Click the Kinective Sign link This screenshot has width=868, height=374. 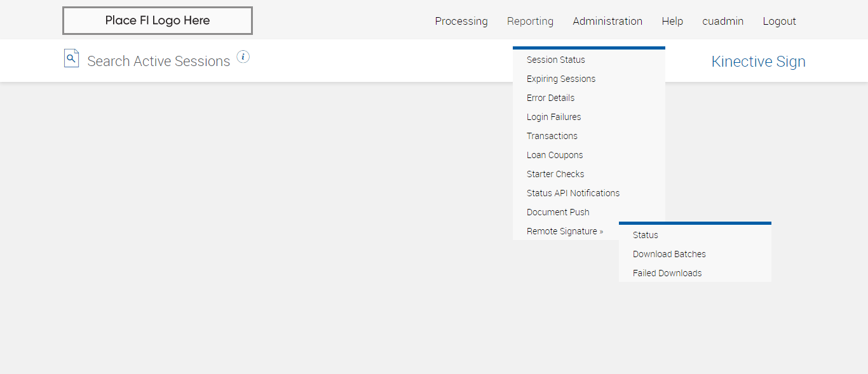click(758, 62)
